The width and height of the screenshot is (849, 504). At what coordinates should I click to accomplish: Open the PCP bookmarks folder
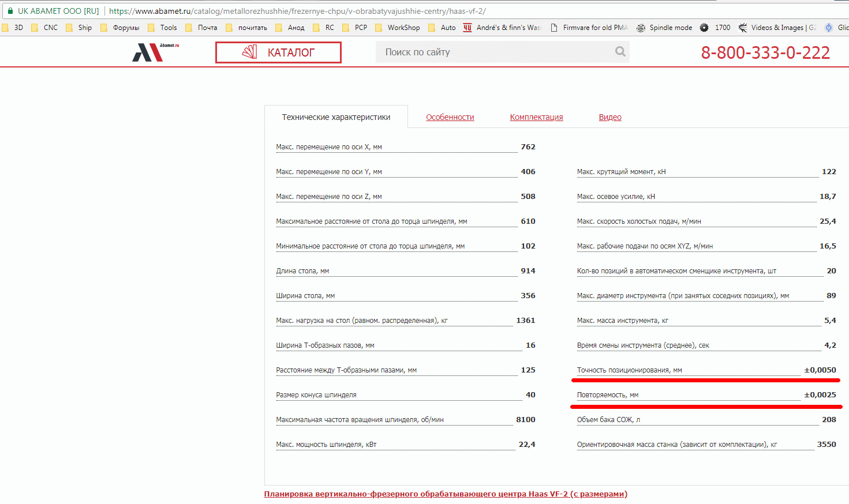[x=355, y=28]
